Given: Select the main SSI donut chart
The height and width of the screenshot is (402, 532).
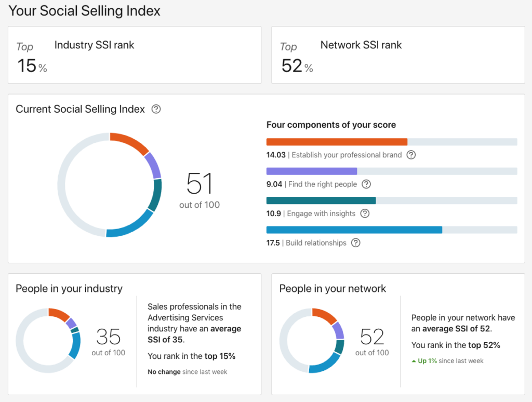Looking at the screenshot, I should click(109, 184).
